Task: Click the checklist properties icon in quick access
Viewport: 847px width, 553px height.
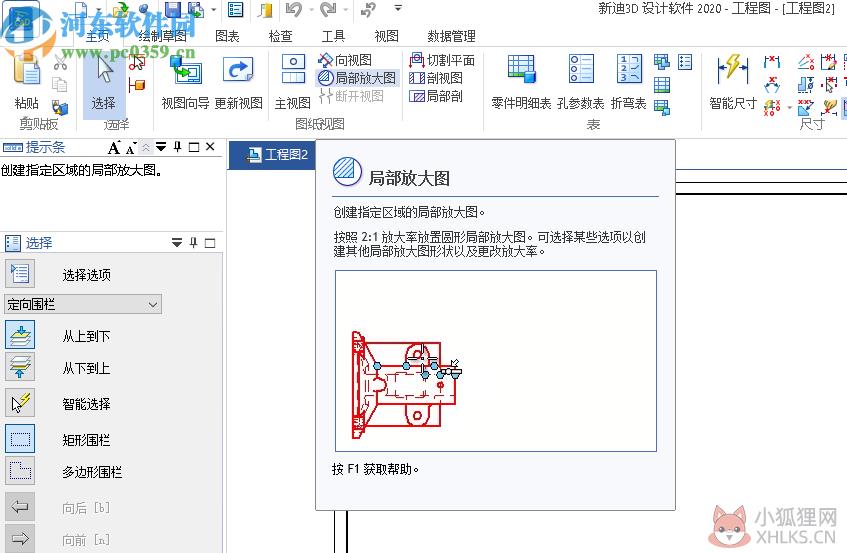Action: 236,9
